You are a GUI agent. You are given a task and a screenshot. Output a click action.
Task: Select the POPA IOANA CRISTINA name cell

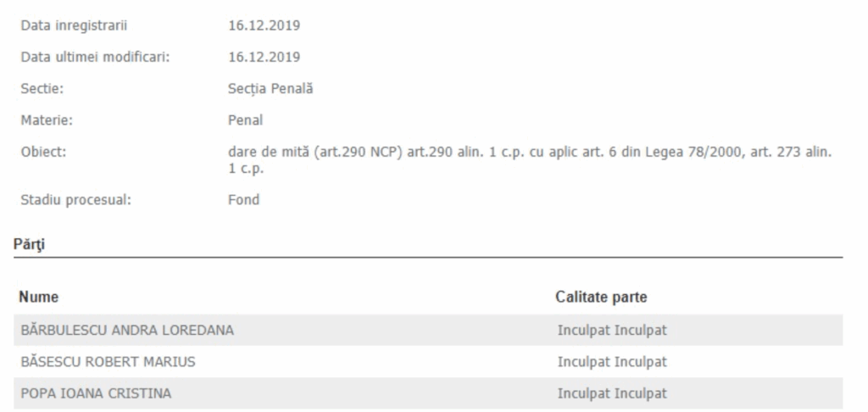96,393
